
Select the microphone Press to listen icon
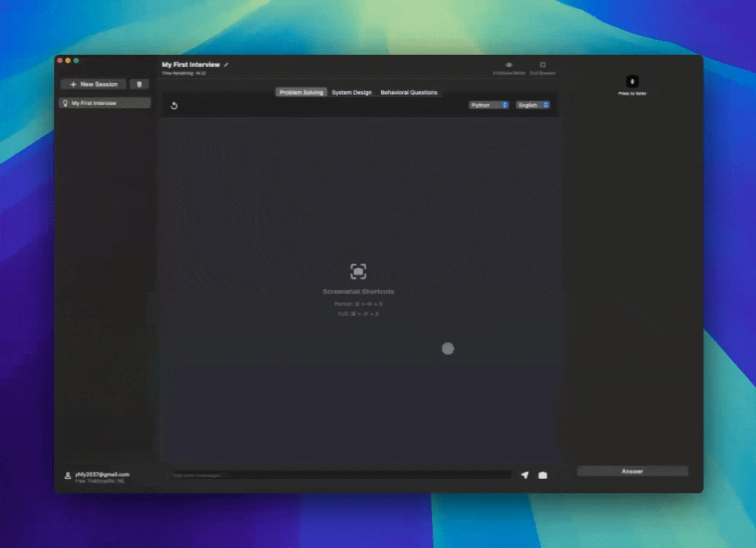click(x=631, y=81)
